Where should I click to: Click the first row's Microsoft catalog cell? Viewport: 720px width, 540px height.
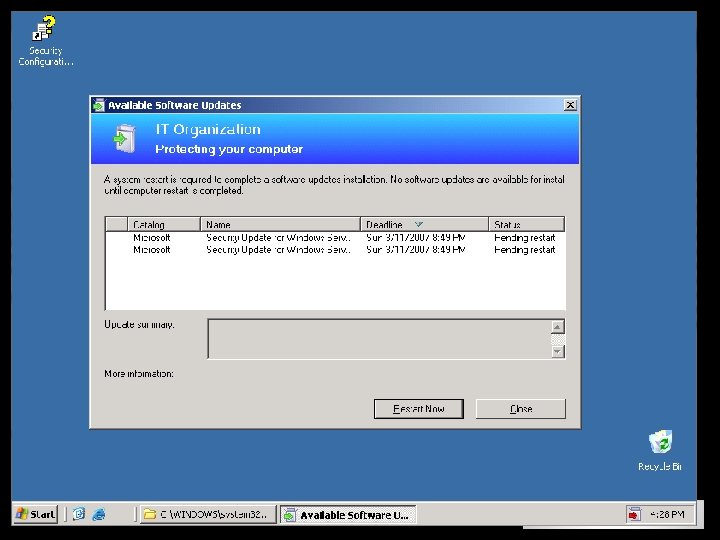tap(152, 237)
